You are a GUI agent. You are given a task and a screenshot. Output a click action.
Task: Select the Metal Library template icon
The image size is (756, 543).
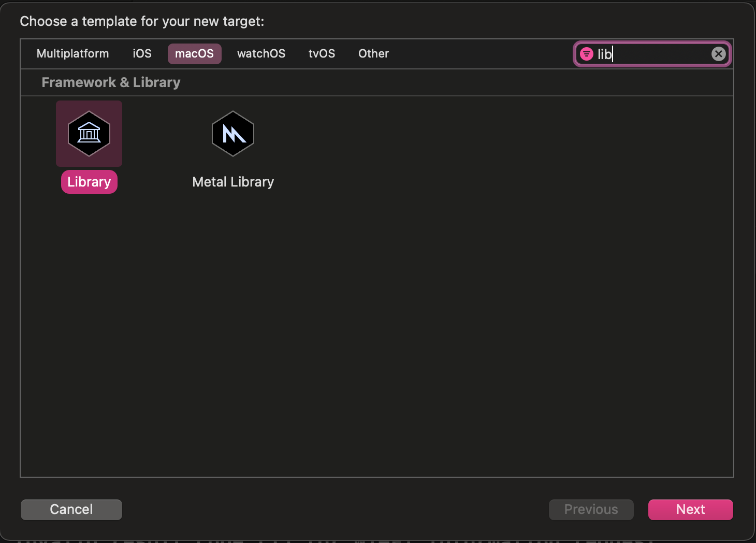pyautogui.click(x=233, y=134)
